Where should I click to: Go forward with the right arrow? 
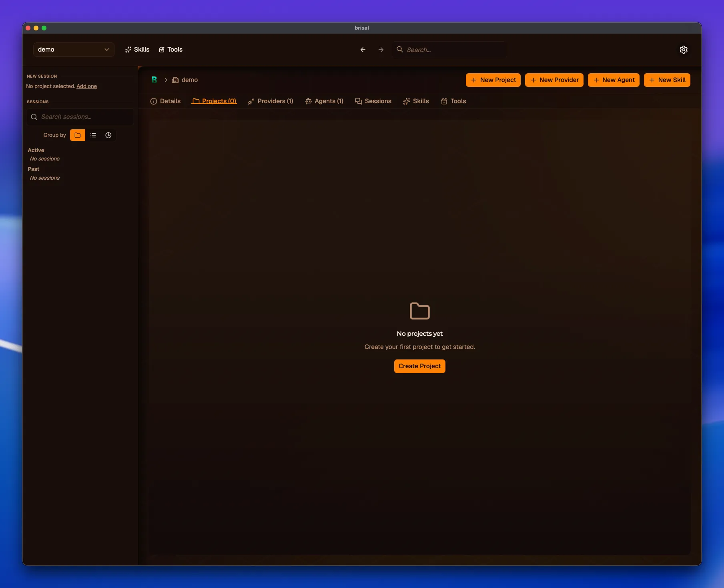[x=381, y=50]
